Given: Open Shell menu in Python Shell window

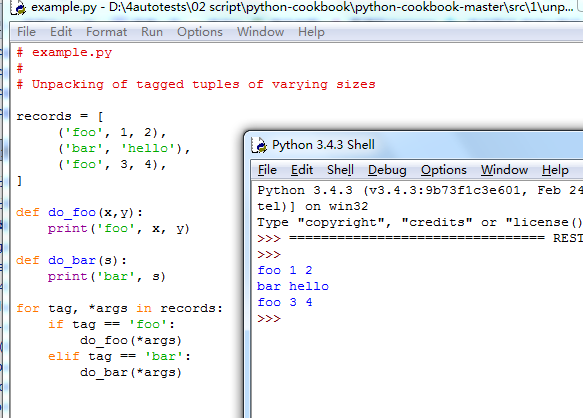Looking at the screenshot, I should pos(340,170).
